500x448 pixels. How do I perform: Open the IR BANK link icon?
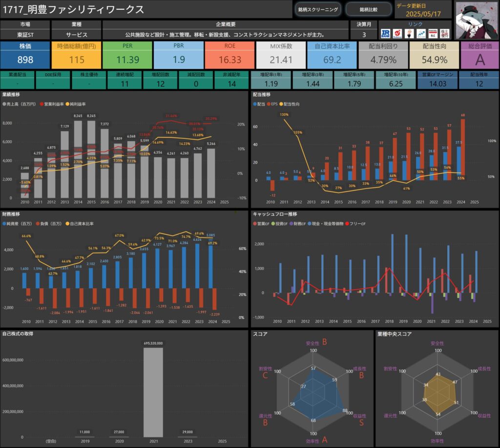click(x=385, y=34)
